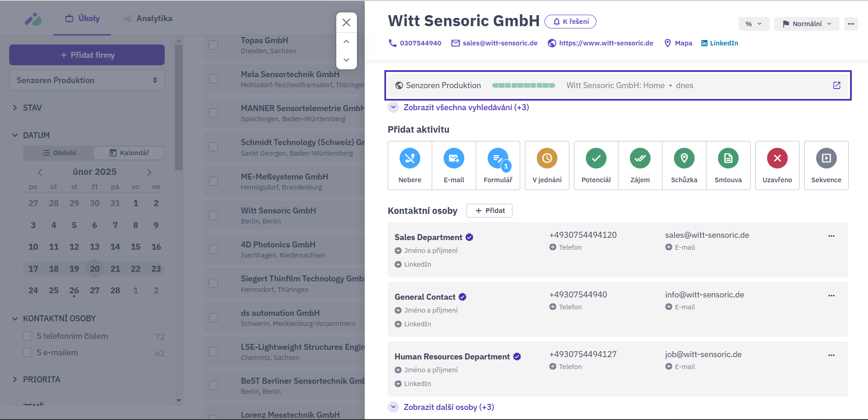The height and width of the screenshot is (420, 868).
Task: Start a Sekvence for this company
Action: click(x=826, y=165)
